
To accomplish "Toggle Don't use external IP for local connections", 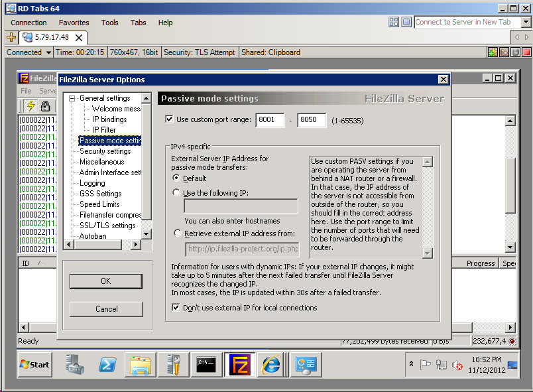I will pyautogui.click(x=176, y=307).
